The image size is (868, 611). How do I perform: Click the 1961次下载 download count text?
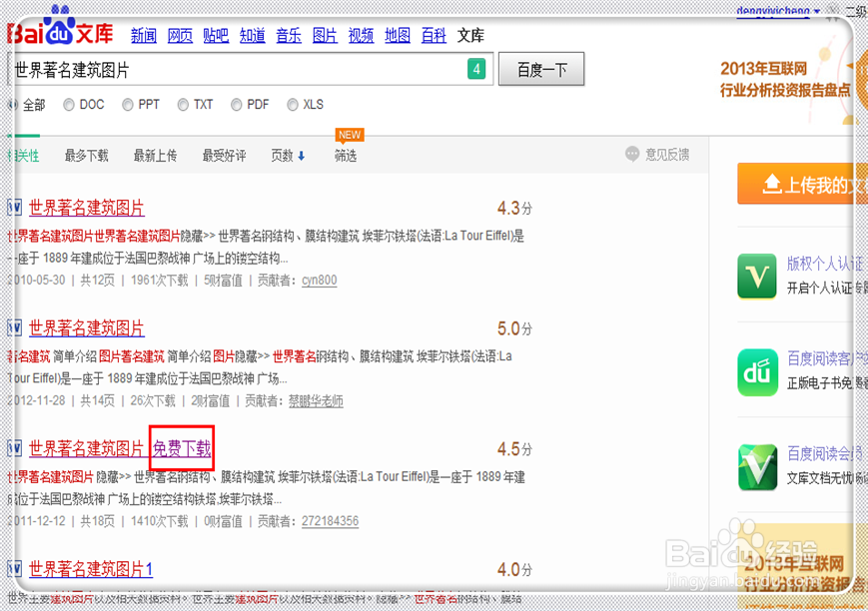[x=160, y=281]
